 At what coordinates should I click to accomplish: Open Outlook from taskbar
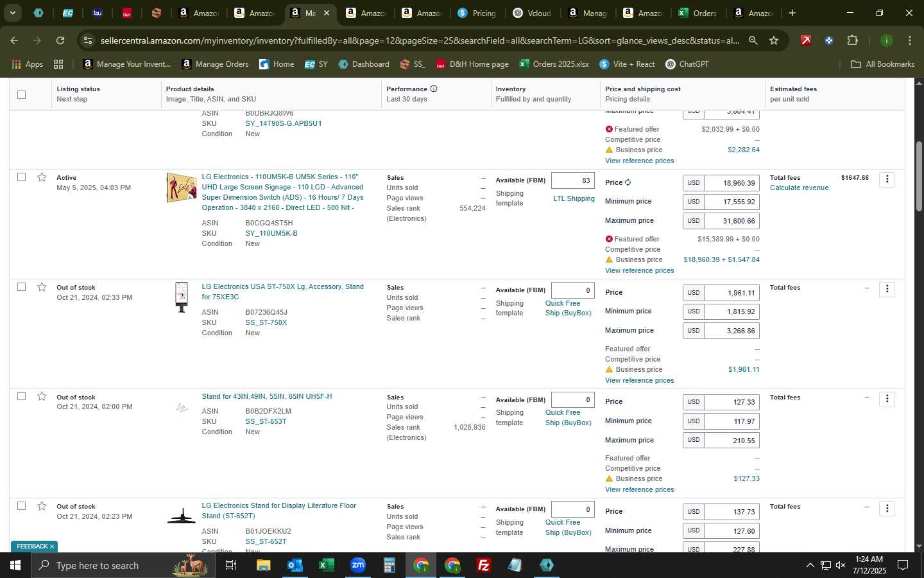click(295, 565)
